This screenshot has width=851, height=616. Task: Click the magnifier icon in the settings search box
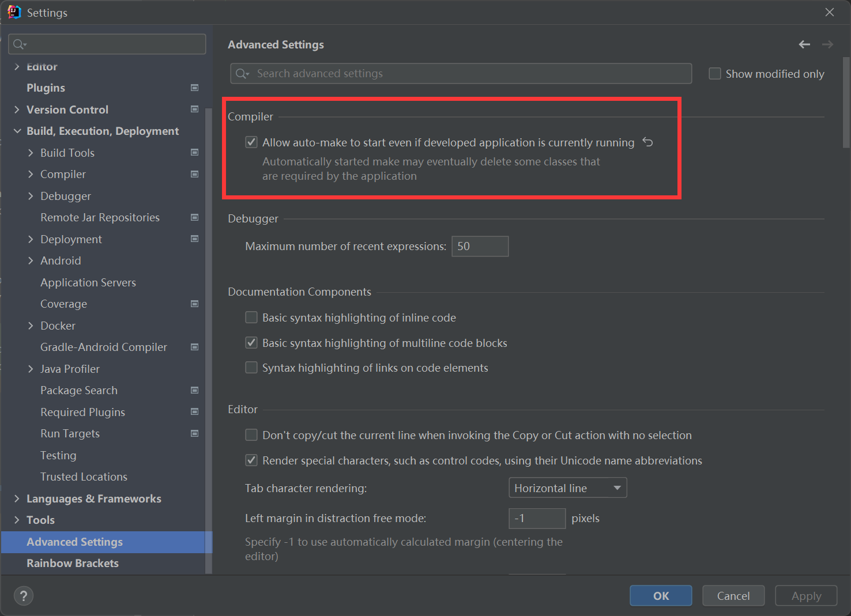coord(20,44)
